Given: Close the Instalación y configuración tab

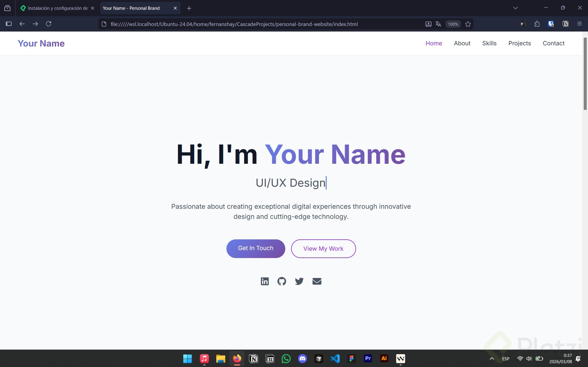Looking at the screenshot, I should pyautogui.click(x=93, y=8).
